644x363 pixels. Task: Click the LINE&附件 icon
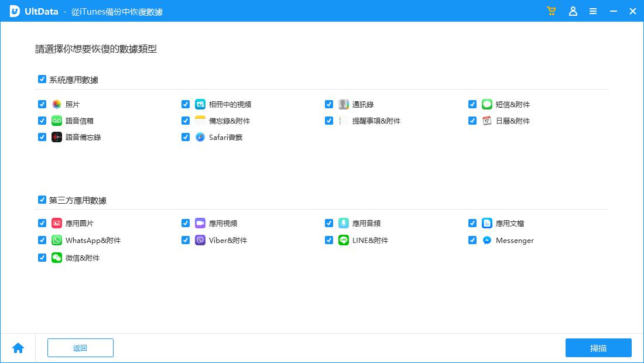(x=344, y=240)
